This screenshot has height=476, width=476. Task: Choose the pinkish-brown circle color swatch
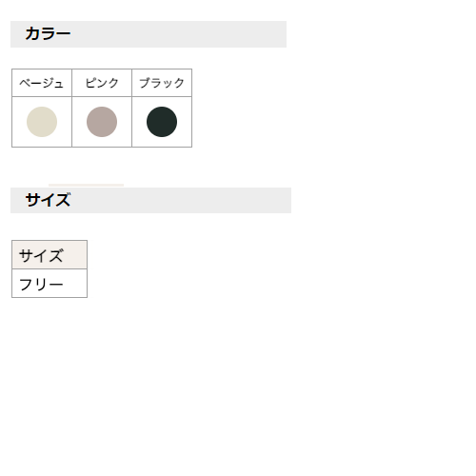[x=102, y=122]
